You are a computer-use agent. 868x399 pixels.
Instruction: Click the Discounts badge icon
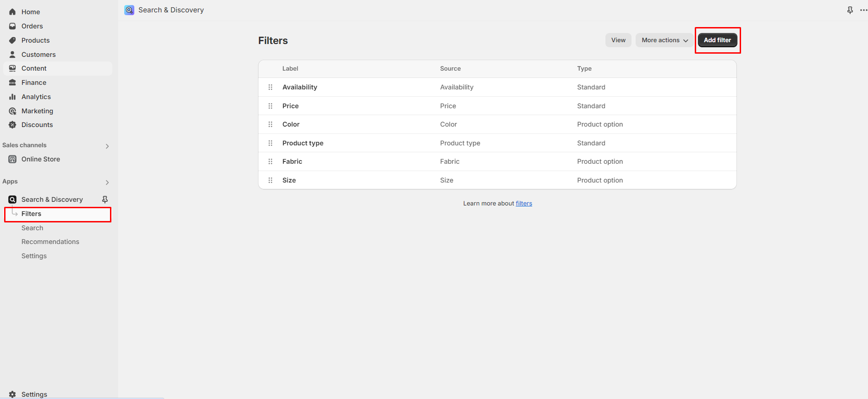coord(12,125)
